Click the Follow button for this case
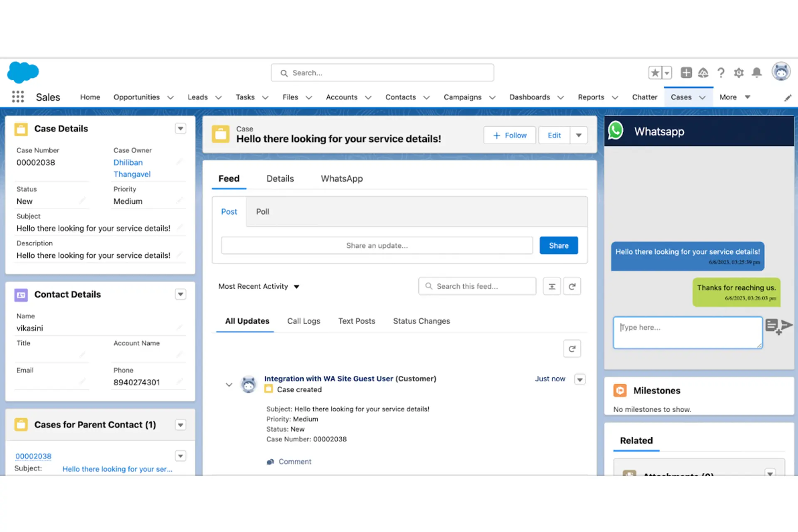Viewport: 798px width, 532px height. pyautogui.click(x=508, y=135)
